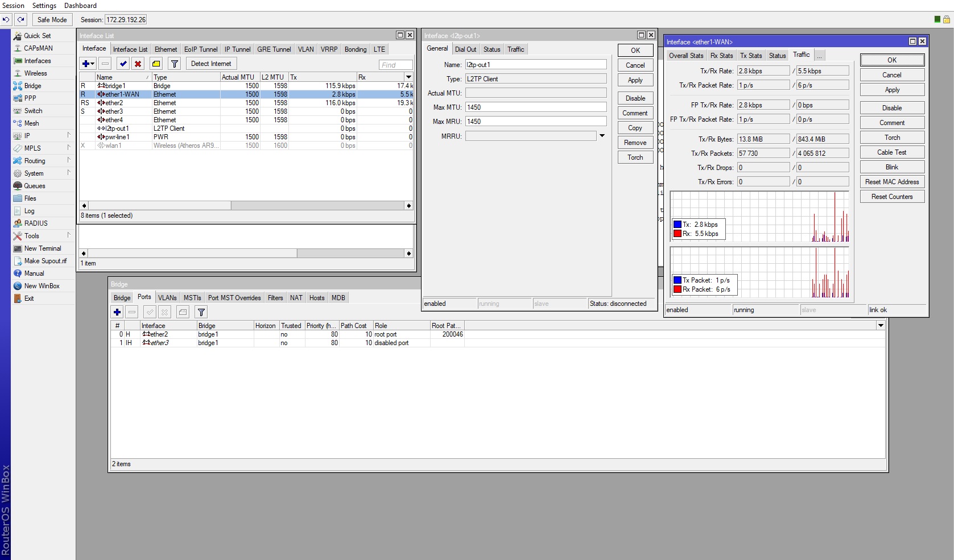Click Cable Test button
Screen dimensions: 954x560
coord(892,152)
